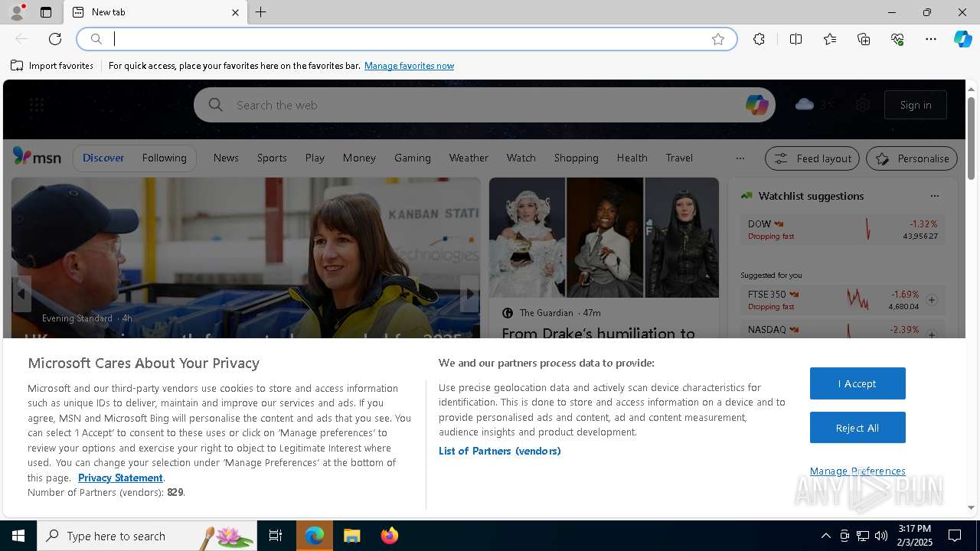
Task: Open Watchlist suggestions more options
Action: [934, 196]
